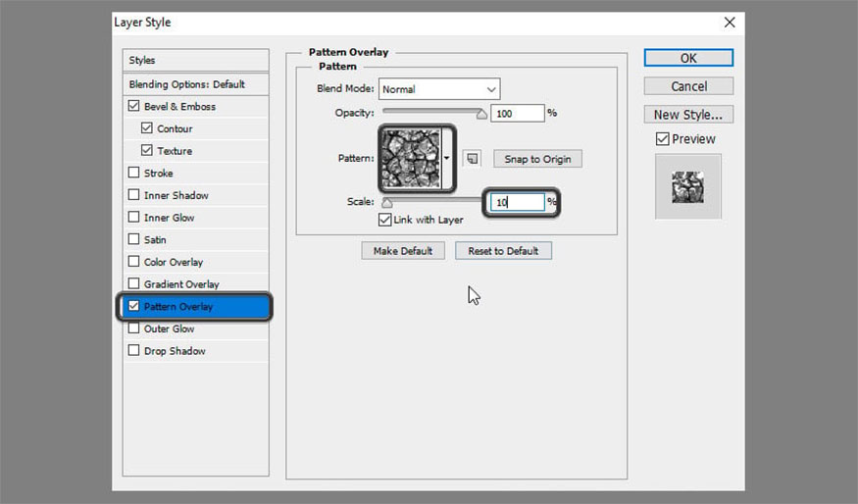The width and height of the screenshot is (858, 504).
Task: Close the Layer Style dialog
Action: click(x=729, y=22)
